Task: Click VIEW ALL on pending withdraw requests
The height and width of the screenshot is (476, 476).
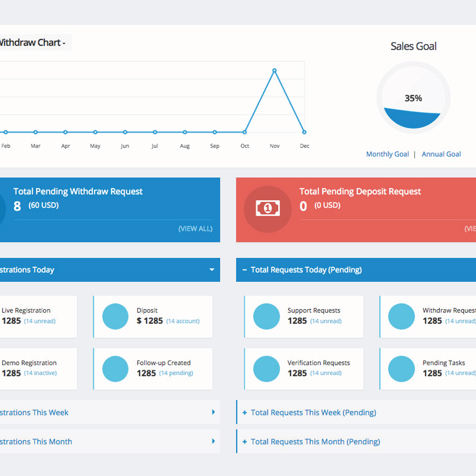Action: [195, 229]
